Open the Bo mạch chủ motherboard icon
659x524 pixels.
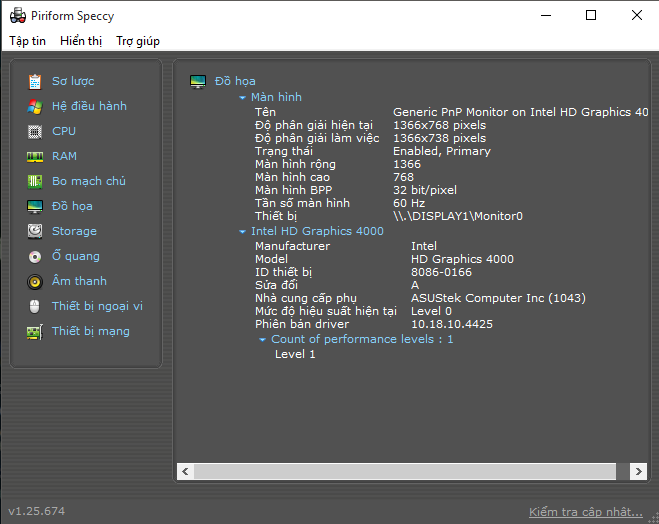coord(35,181)
